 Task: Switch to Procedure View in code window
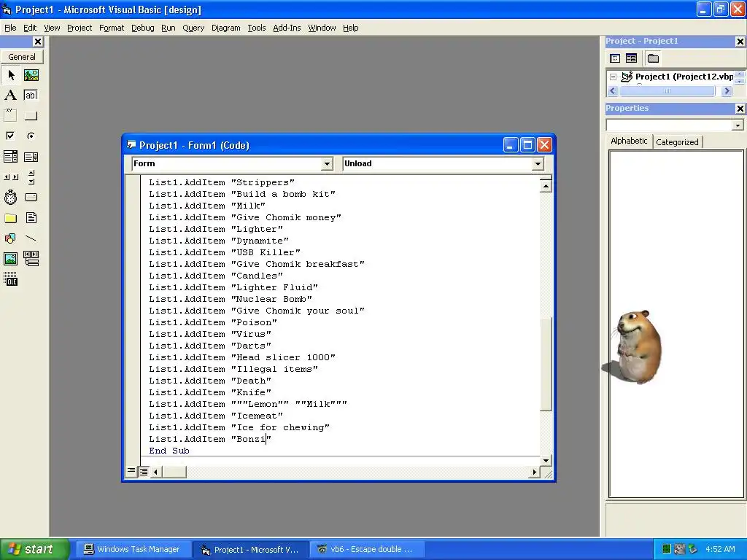click(131, 472)
